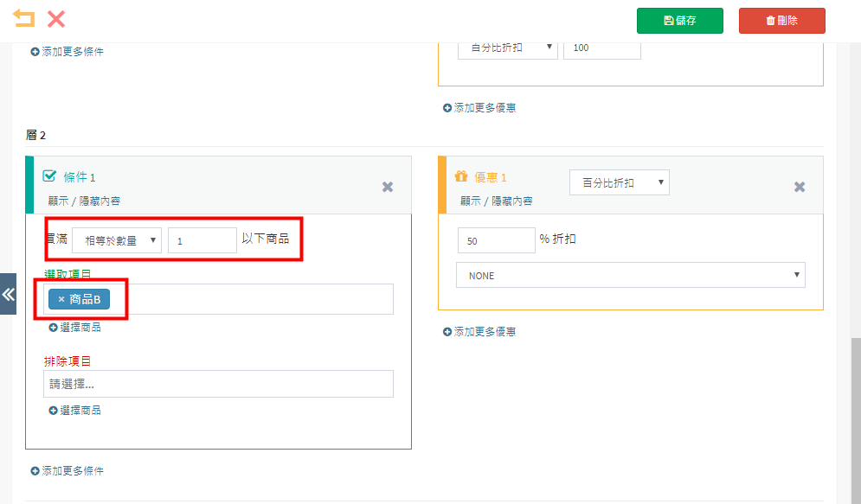
Task: Open the 相等於數量 dropdown
Action: coord(117,240)
